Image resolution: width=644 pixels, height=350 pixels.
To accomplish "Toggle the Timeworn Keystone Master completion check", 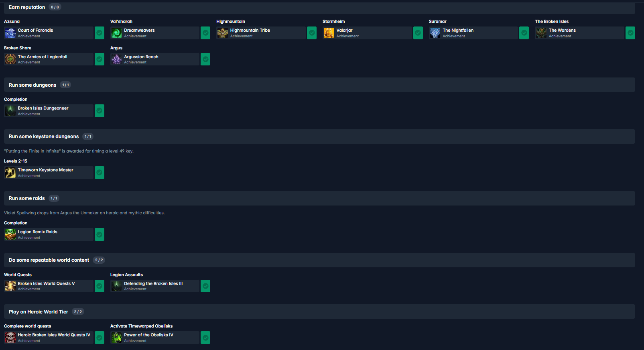I will tap(100, 173).
